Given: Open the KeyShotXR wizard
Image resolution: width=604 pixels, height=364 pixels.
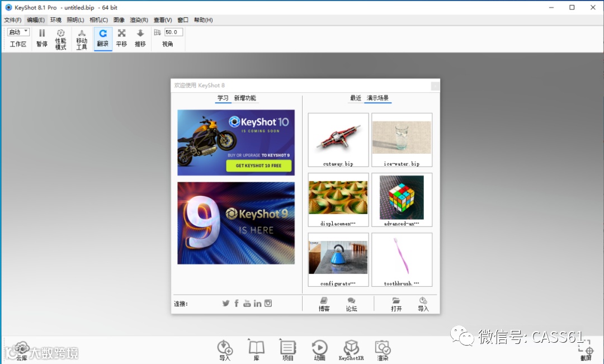Looking at the screenshot, I should [351, 350].
